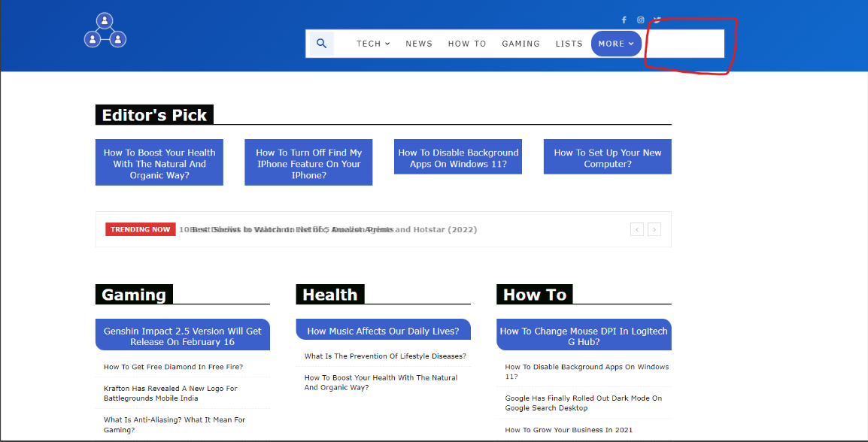Open 'How To Change Mouse DPI In Logitech' article

(584, 335)
